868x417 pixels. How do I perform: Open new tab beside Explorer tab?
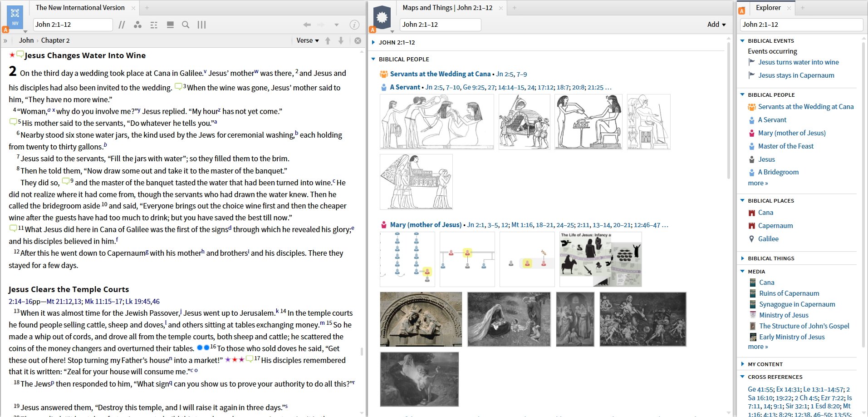tap(802, 8)
